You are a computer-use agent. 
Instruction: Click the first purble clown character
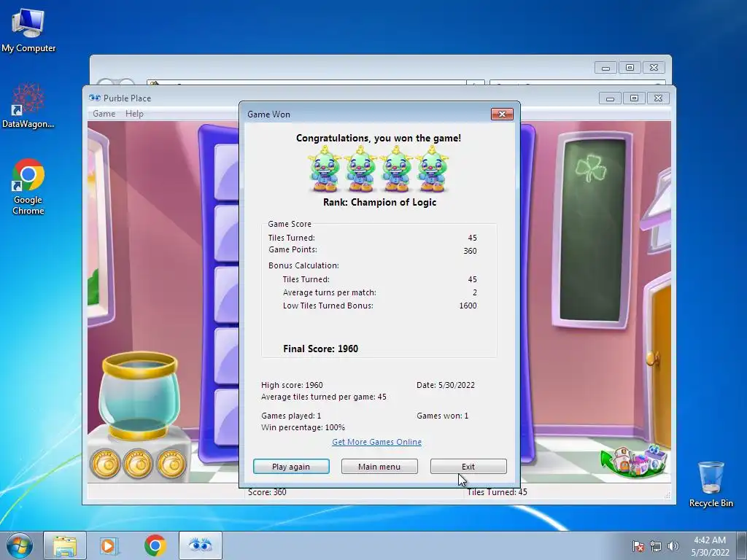pyautogui.click(x=325, y=169)
